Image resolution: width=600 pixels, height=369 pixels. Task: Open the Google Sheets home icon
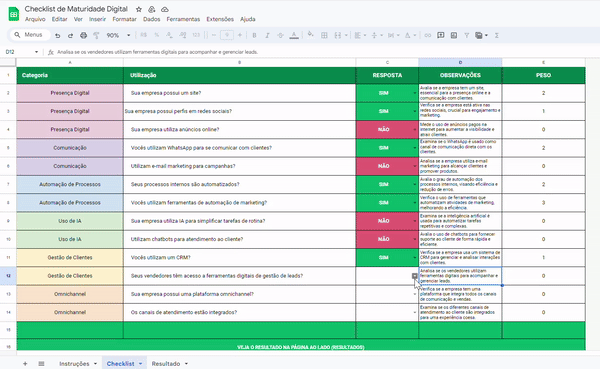coord(14,14)
